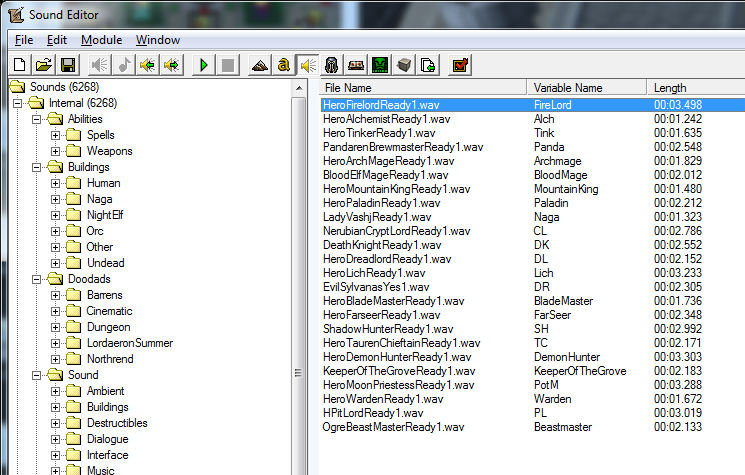Select HeroAlchemistReady1.wav in the list
Image resolution: width=745 pixels, height=475 pixels.
(386, 119)
